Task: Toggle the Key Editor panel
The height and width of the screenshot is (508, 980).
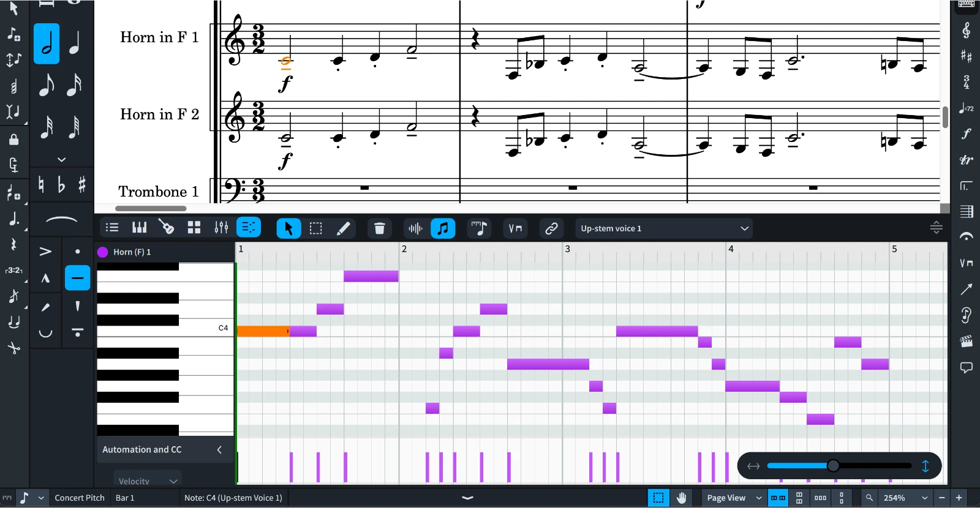Action: (249, 228)
